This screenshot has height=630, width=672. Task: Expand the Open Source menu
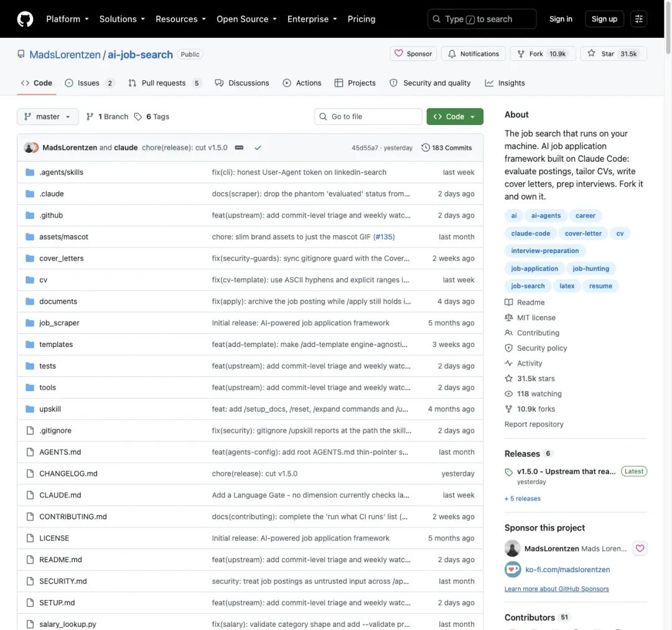coord(247,19)
